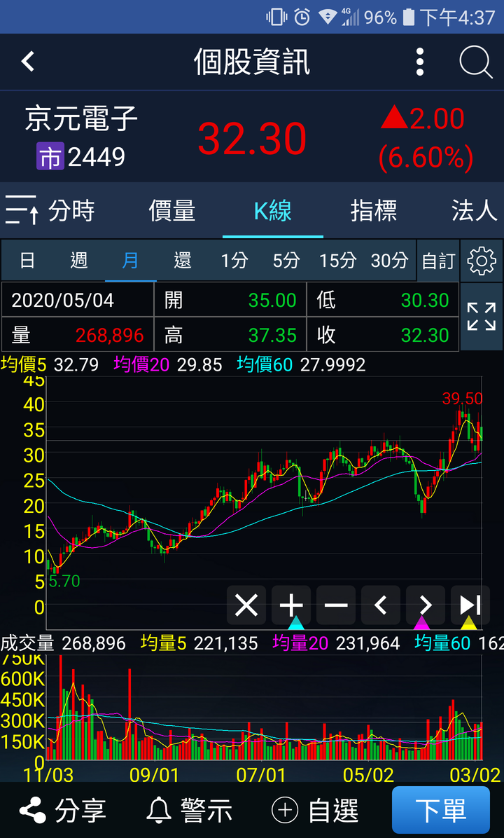Move crosshair to next candle

[426, 605]
